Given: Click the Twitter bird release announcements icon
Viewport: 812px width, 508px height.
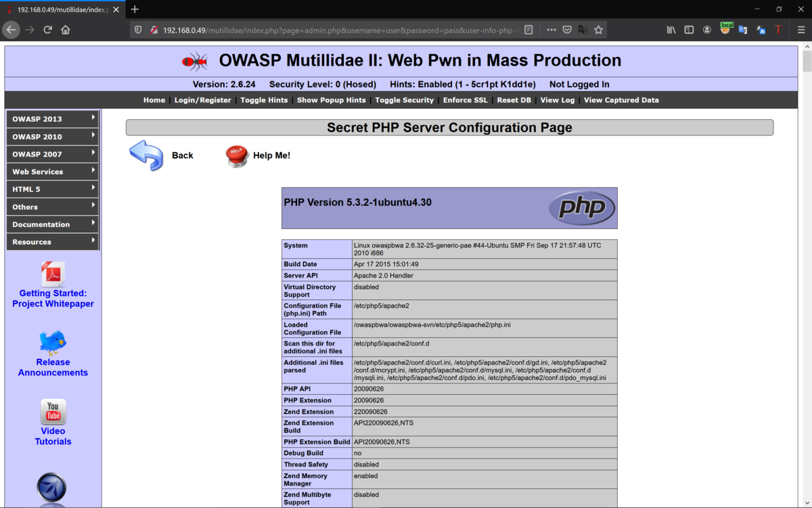Looking at the screenshot, I should point(53,343).
